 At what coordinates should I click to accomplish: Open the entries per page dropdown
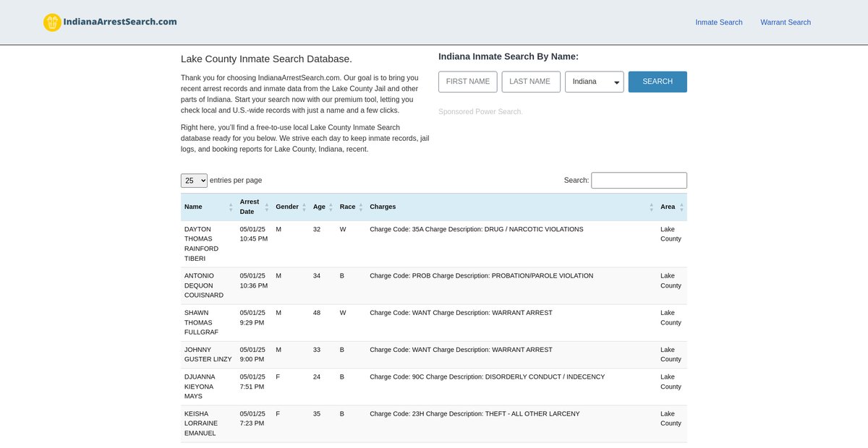tap(194, 181)
